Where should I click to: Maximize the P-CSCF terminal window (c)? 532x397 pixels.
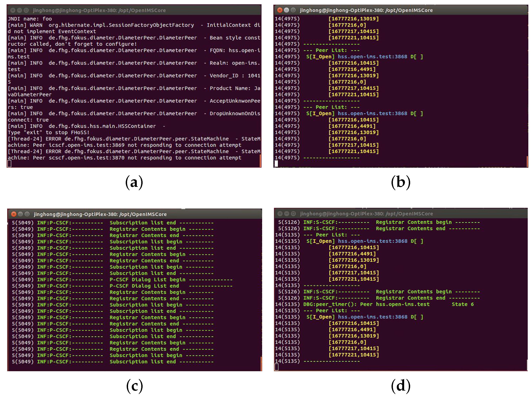pos(27,214)
